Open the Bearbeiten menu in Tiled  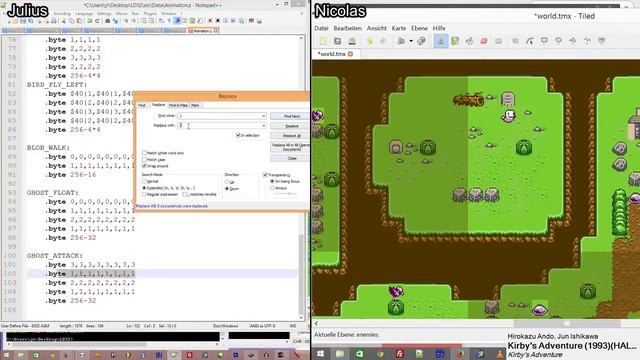pos(347,28)
